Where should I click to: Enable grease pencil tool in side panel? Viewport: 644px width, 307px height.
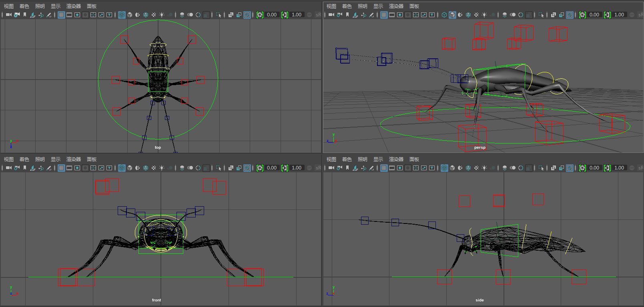point(371,168)
